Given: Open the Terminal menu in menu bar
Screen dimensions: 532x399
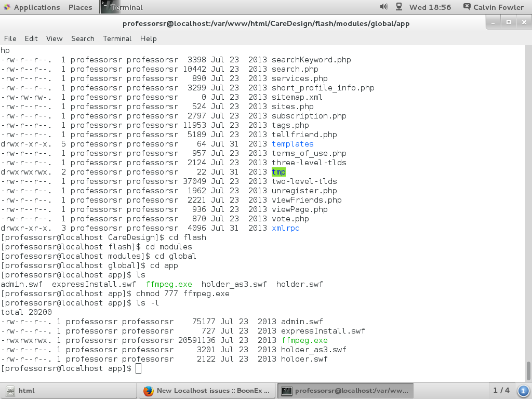Looking at the screenshot, I should coord(117,38).
